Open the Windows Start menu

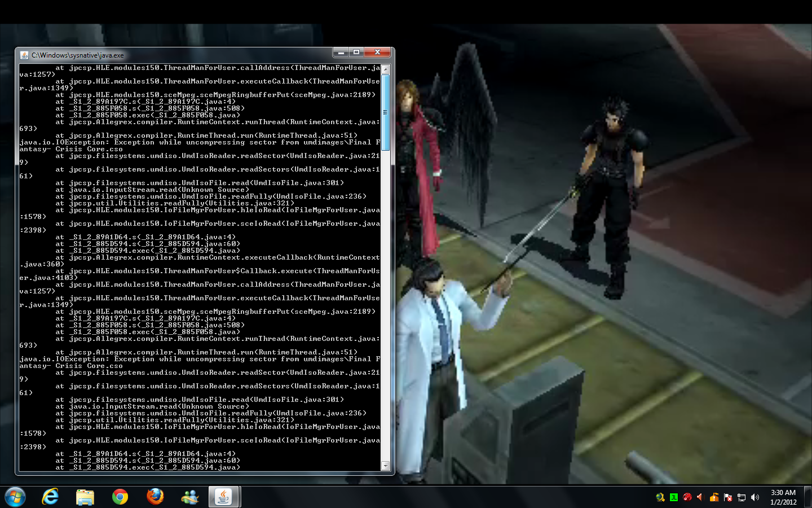click(15, 497)
